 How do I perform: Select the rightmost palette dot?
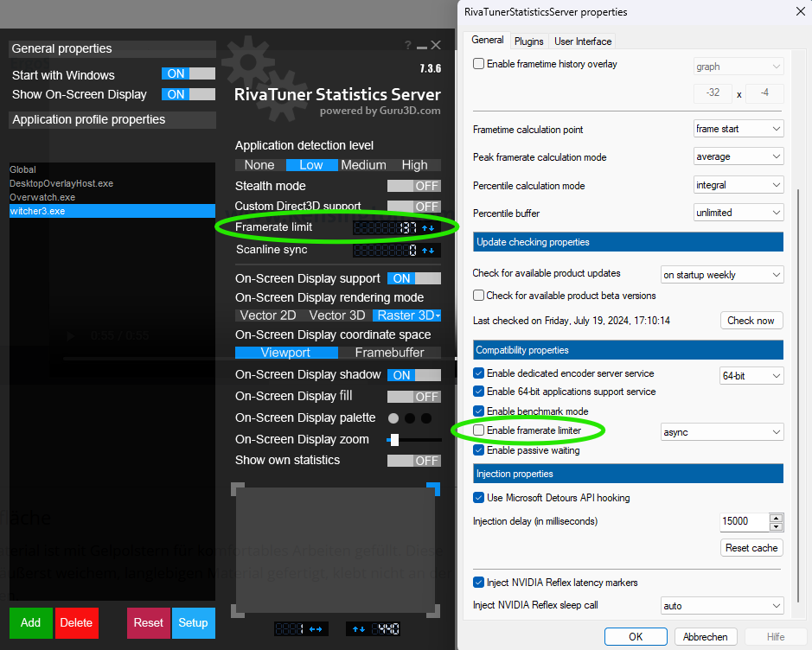coord(426,418)
